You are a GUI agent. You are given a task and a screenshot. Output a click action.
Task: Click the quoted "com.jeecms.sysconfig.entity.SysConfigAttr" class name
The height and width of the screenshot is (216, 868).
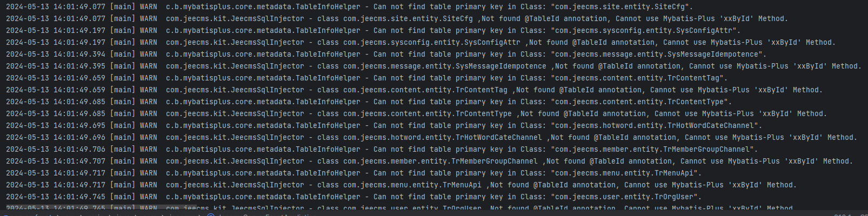(x=645, y=31)
